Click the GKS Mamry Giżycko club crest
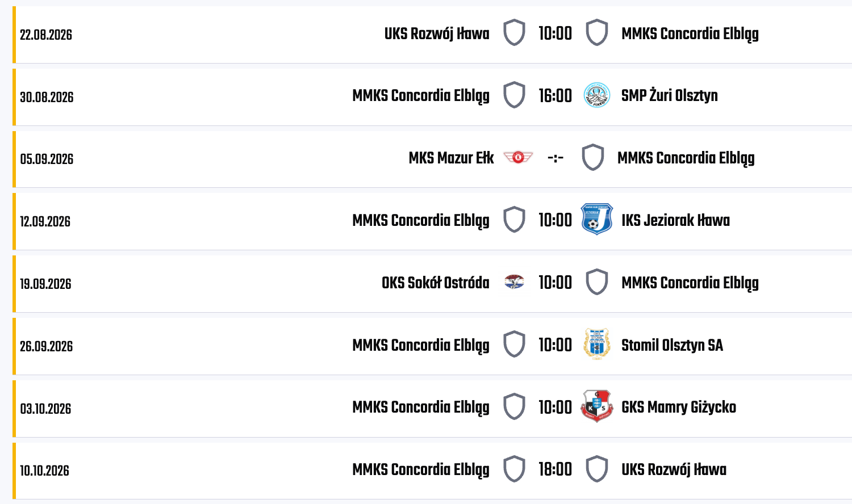Image resolution: width=852 pixels, height=504 pixels. (597, 406)
